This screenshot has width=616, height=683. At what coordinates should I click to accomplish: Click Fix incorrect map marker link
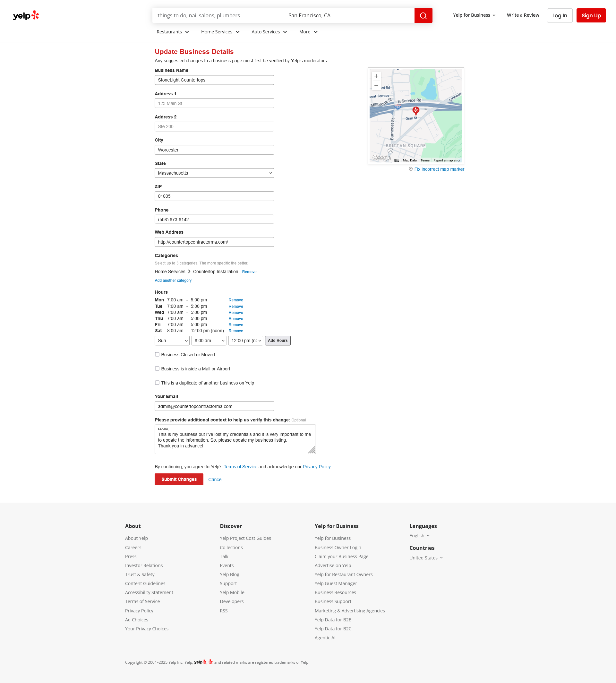439,169
